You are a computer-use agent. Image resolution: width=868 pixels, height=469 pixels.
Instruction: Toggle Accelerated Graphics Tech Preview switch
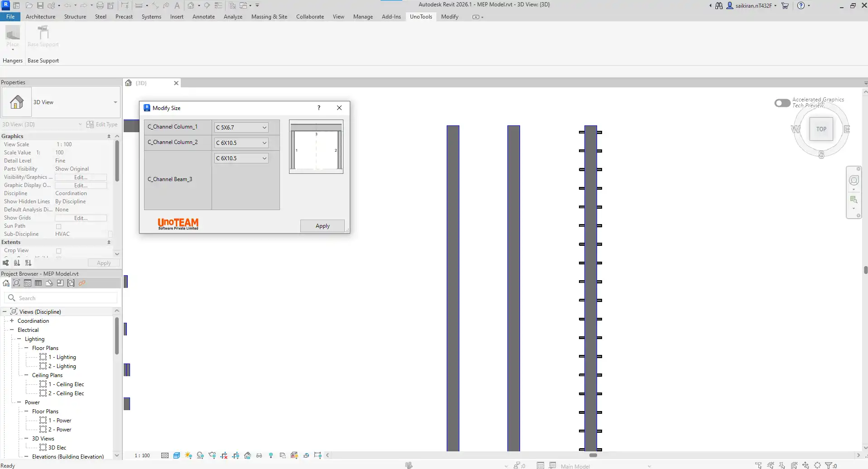(782, 103)
